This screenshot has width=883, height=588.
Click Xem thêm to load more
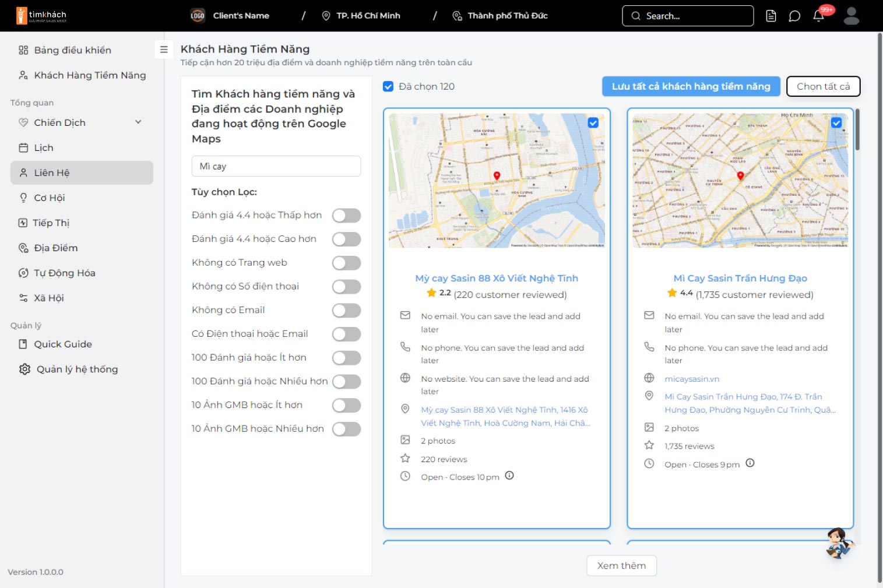tap(621, 565)
